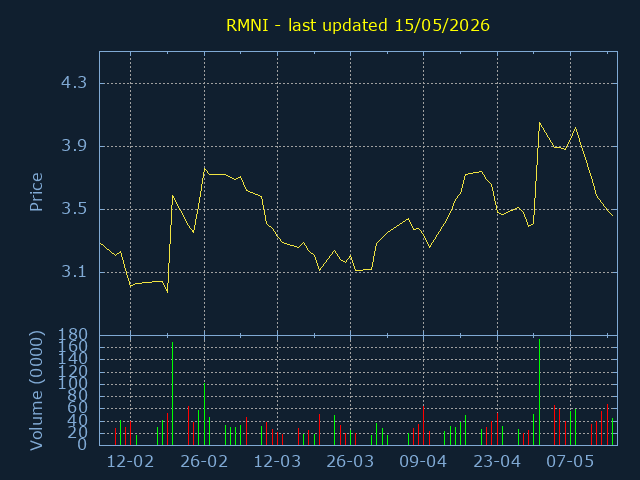Select the 26-02 date label
640x480 pixels.
tap(204, 462)
